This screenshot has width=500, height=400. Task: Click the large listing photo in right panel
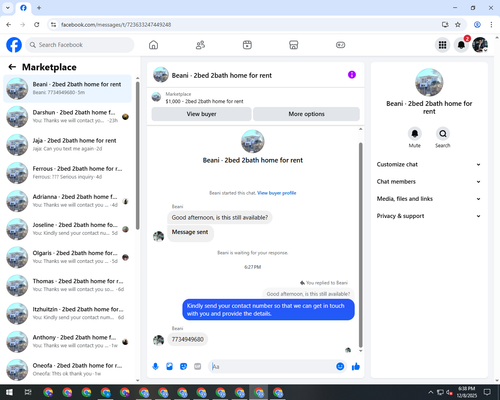click(x=429, y=82)
